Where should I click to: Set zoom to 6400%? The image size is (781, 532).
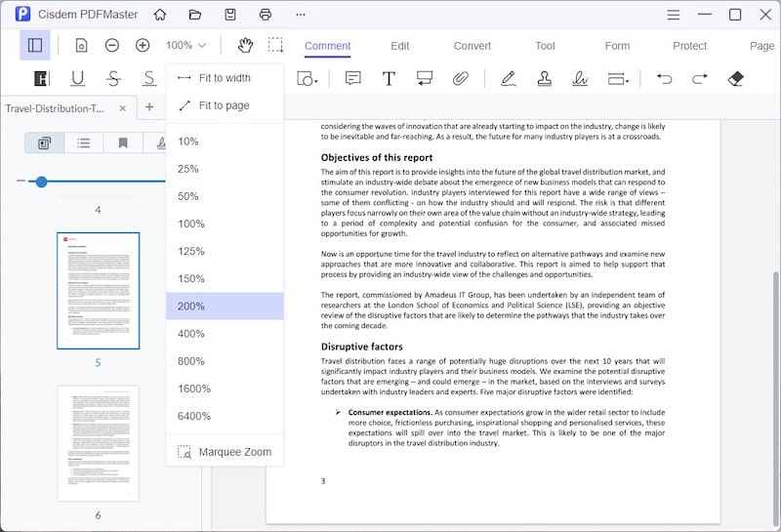[225, 416]
